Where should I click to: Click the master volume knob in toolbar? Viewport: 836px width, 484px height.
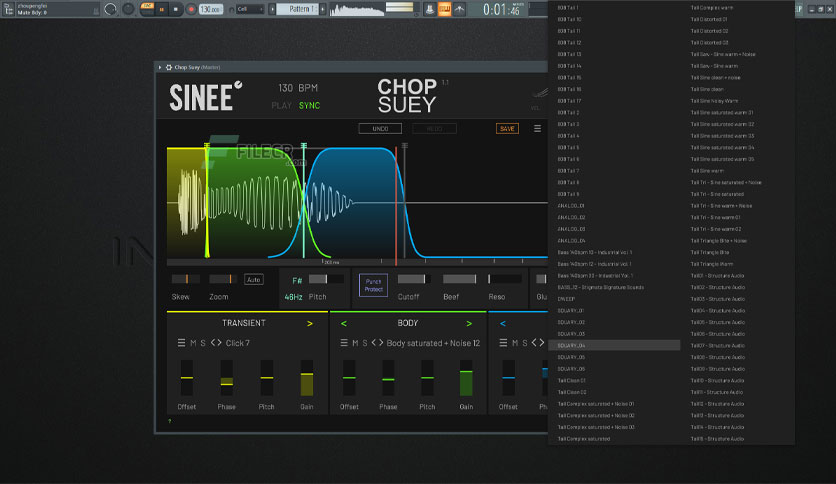(x=110, y=9)
